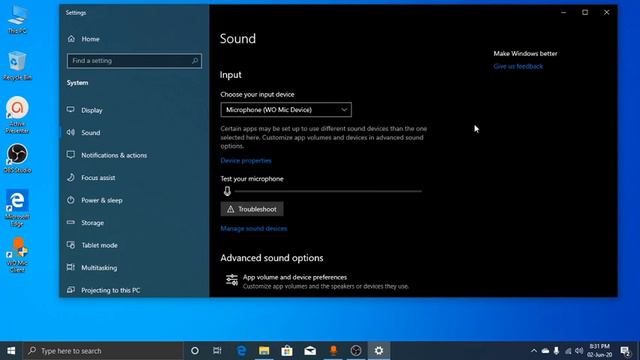640x360 pixels.
Task: Open Edge from the taskbar
Action: coord(241,351)
